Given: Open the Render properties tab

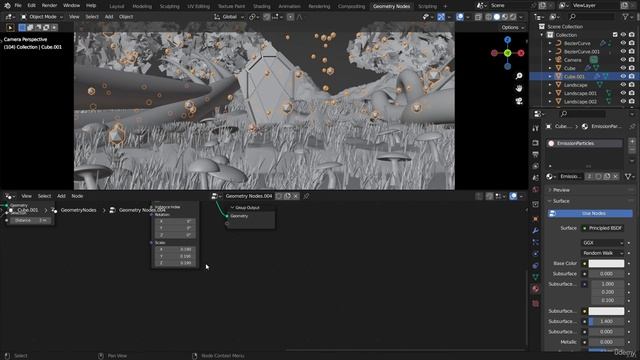Looking at the screenshot, I should tap(536, 143).
